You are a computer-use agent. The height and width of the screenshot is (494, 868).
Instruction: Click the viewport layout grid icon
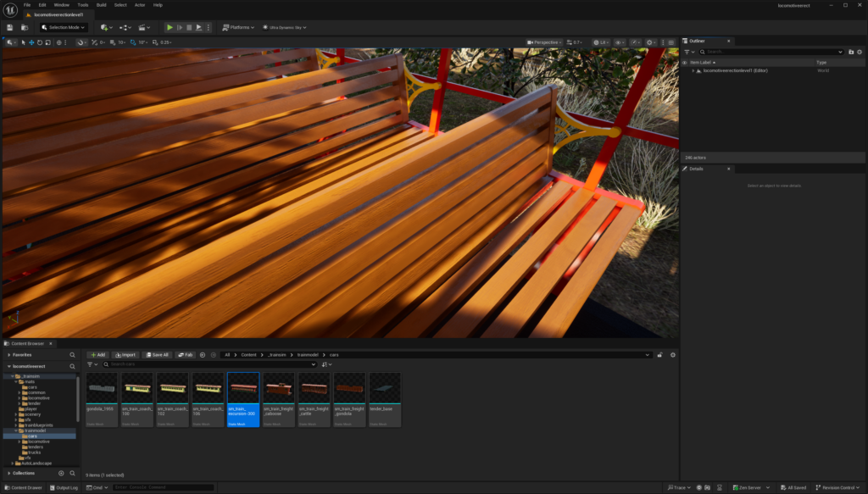[673, 42]
